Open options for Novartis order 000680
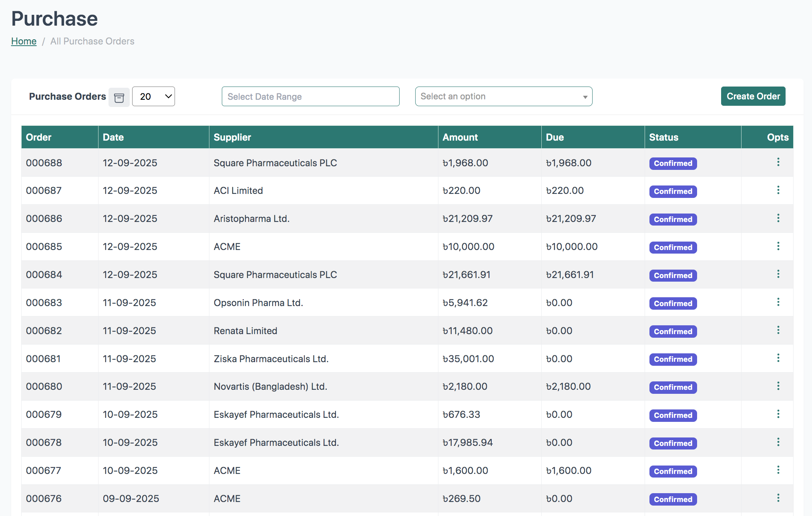This screenshot has height=516, width=812. pyautogui.click(x=778, y=386)
